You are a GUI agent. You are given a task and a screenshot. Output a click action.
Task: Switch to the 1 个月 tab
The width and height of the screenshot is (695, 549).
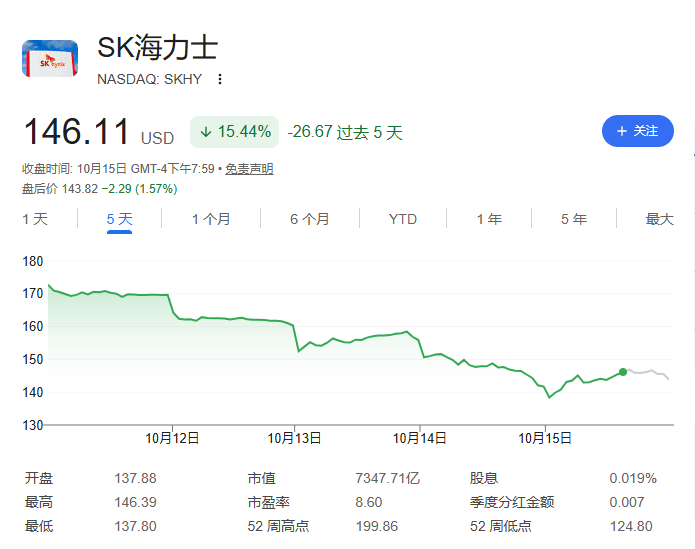click(x=211, y=219)
